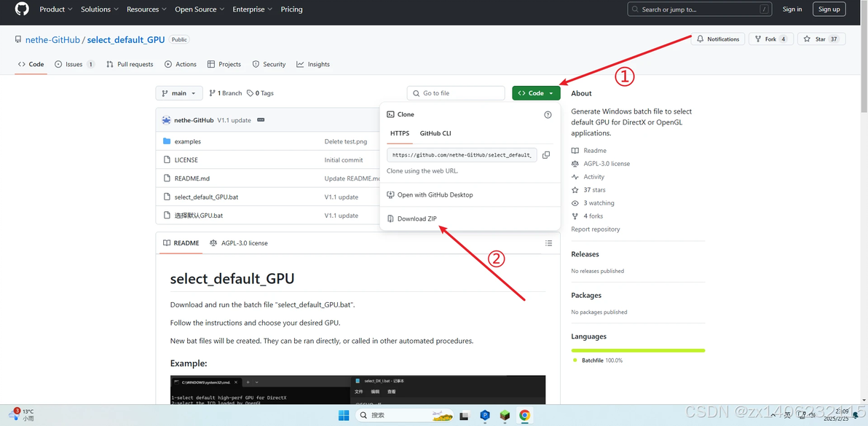Open Clone help question-mark icon
868x426 pixels.
548,114
